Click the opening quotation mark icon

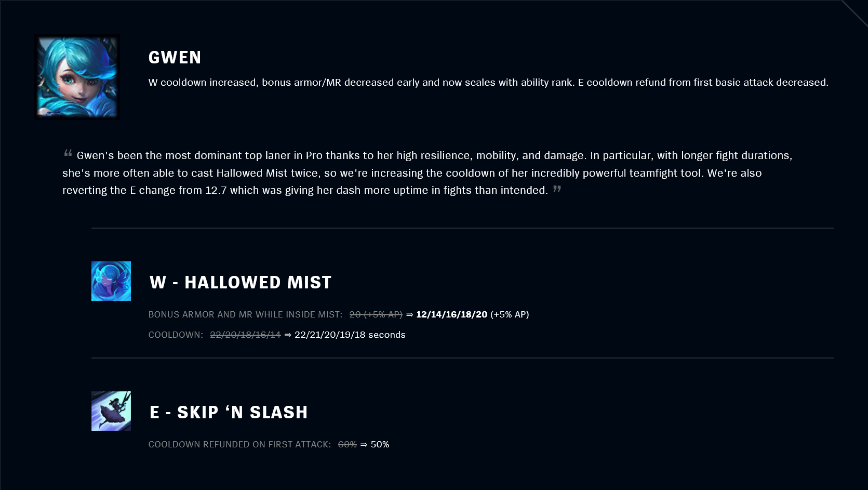click(x=68, y=153)
